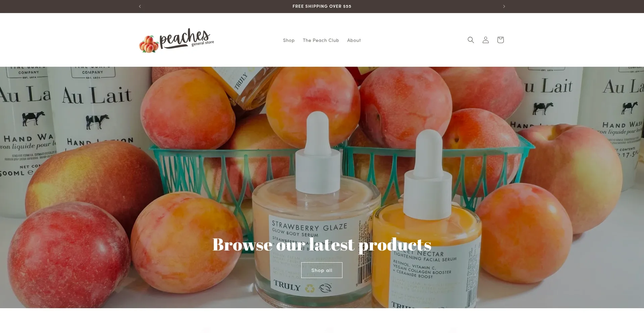
Task: Open the About page link
Action: [354, 40]
